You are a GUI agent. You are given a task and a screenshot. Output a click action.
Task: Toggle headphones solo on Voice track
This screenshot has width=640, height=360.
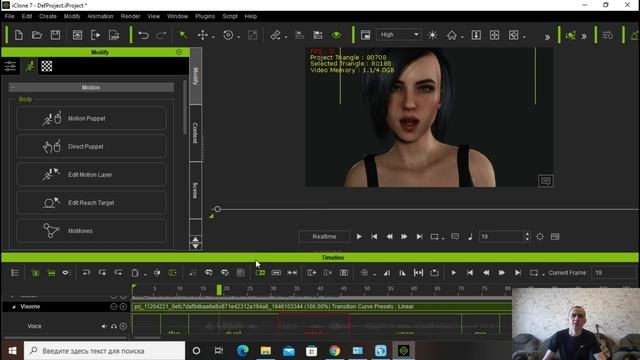(114, 326)
